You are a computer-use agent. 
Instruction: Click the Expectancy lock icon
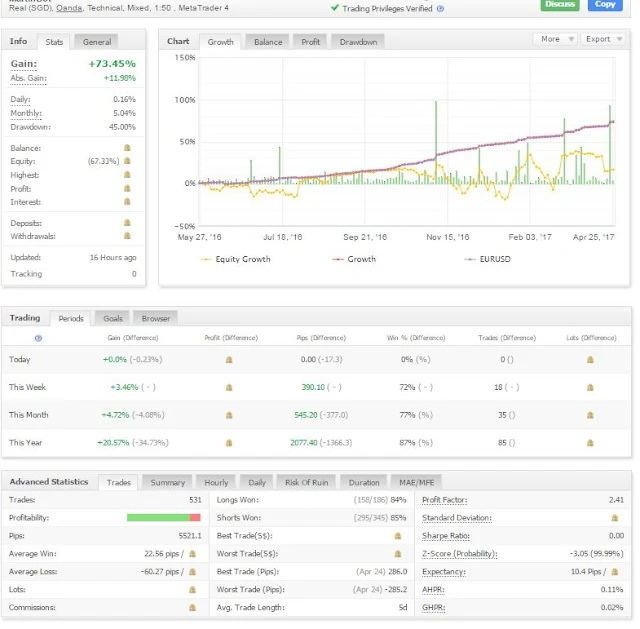click(x=615, y=572)
